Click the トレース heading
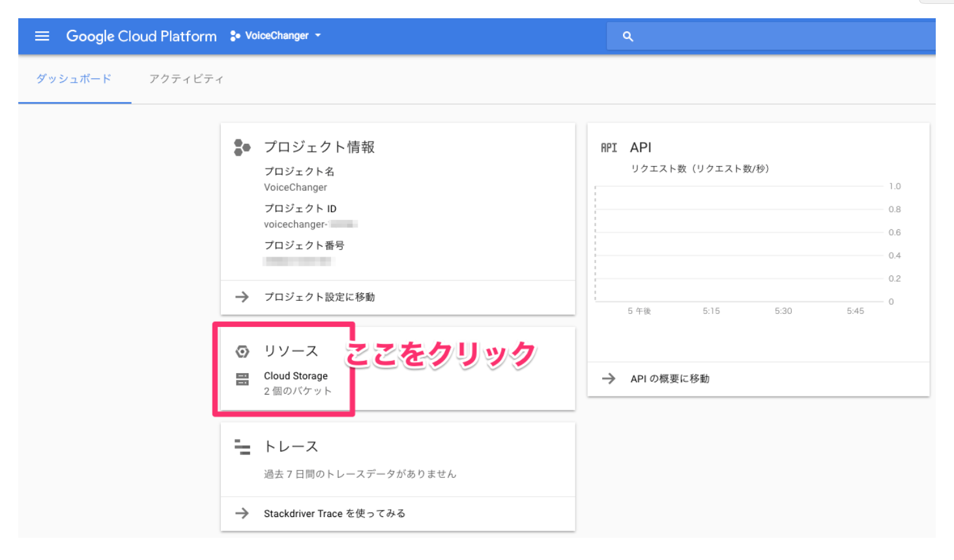This screenshot has height=560, width=954. tap(291, 447)
